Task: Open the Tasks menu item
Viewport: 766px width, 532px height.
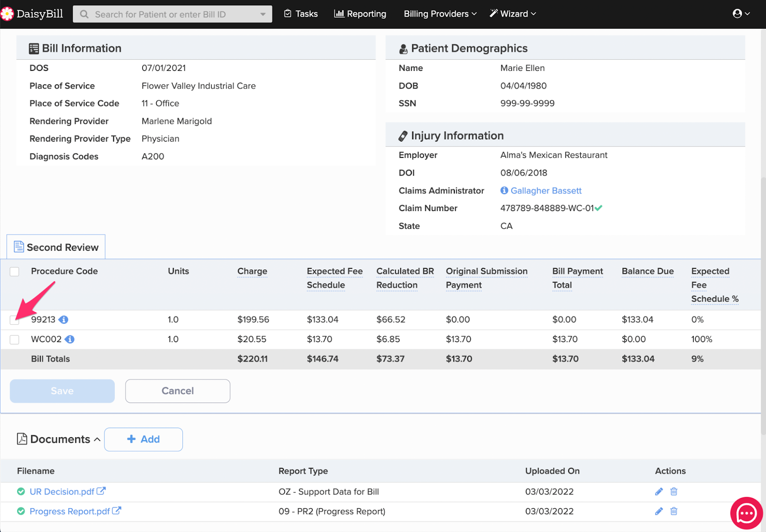Action: point(301,14)
